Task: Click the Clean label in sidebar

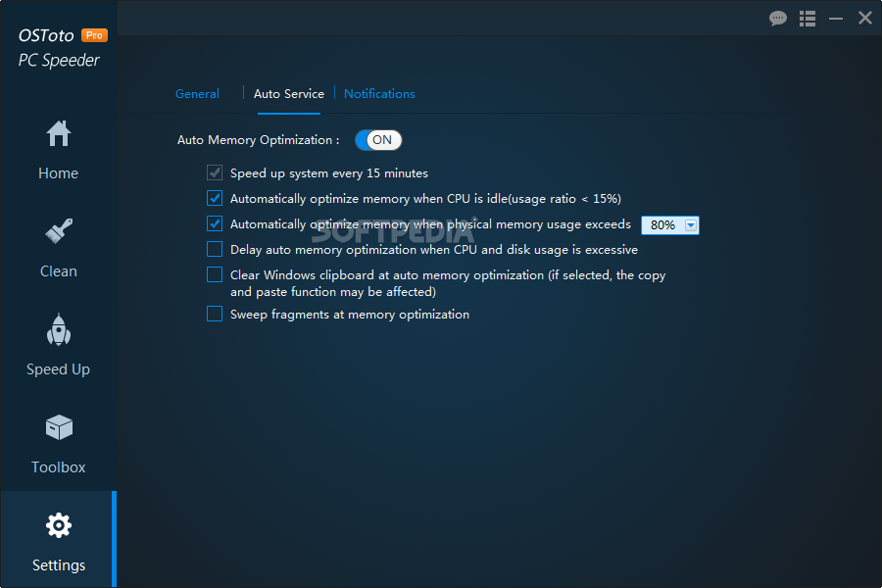Action: (59, 271)
